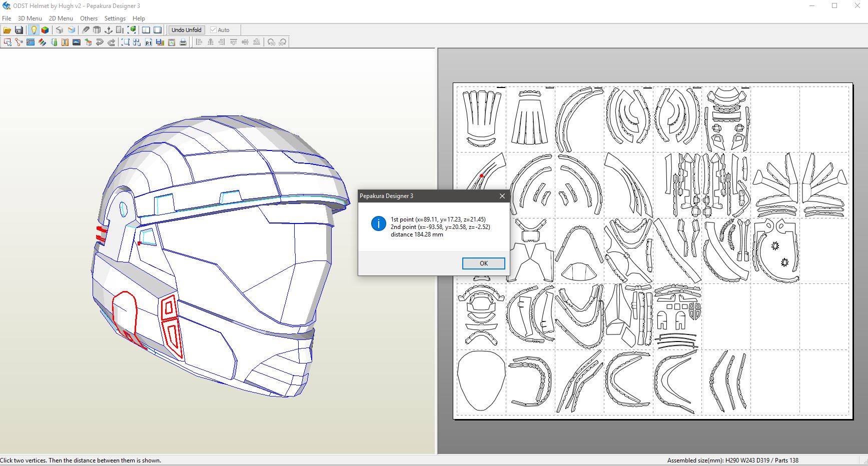Rotate part 90 degrees clockwise icon
Viewport: 868px width, 466px height.
click(282, 42)
